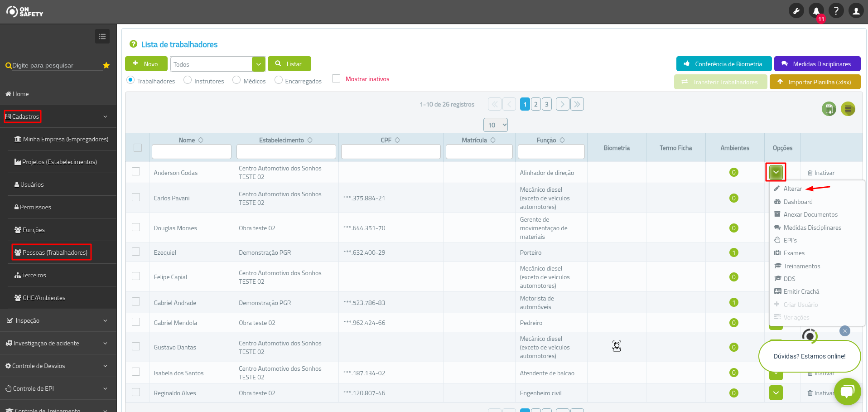The height and width of the screenshot is (412, 868).
Task: Go to previous page arrow
Action: pos(509,104)
